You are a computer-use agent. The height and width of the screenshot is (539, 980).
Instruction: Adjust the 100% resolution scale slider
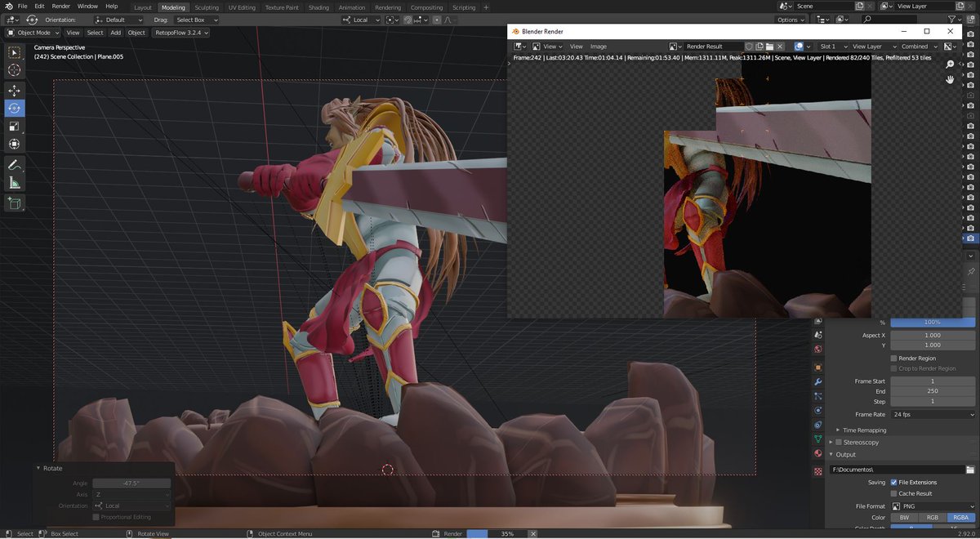tap(933, 322)
